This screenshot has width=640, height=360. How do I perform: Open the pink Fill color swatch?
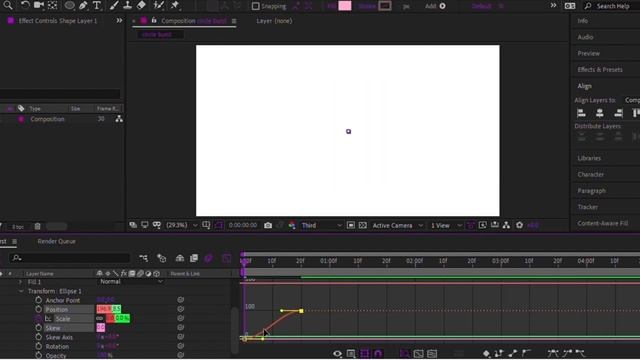click(345, 6)
